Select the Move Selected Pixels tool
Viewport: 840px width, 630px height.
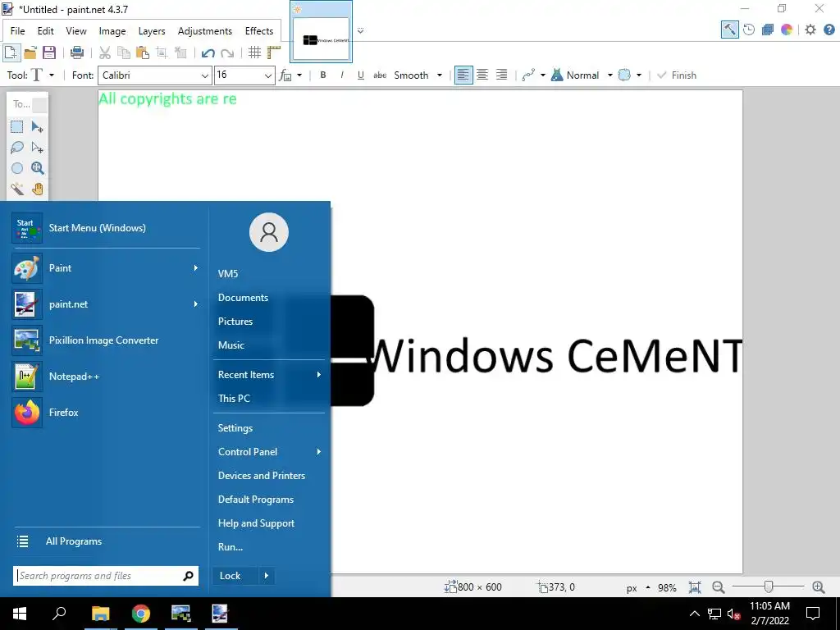37,127
